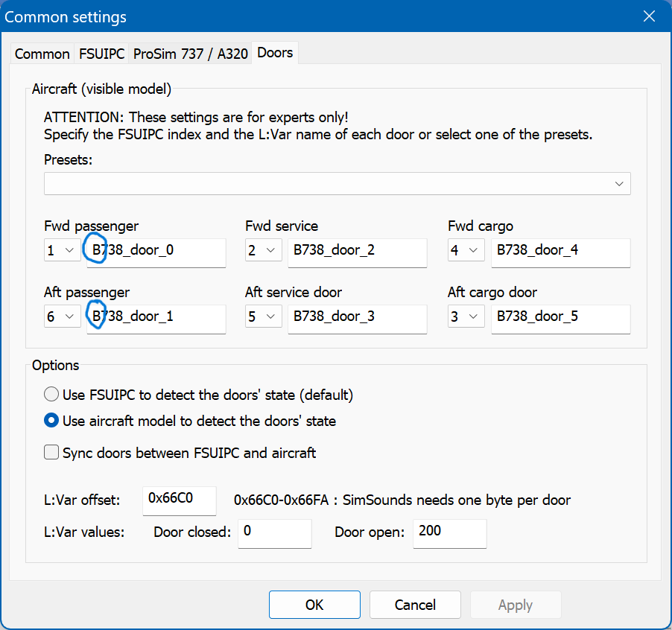Click the Door open value field

coord(449,534)
